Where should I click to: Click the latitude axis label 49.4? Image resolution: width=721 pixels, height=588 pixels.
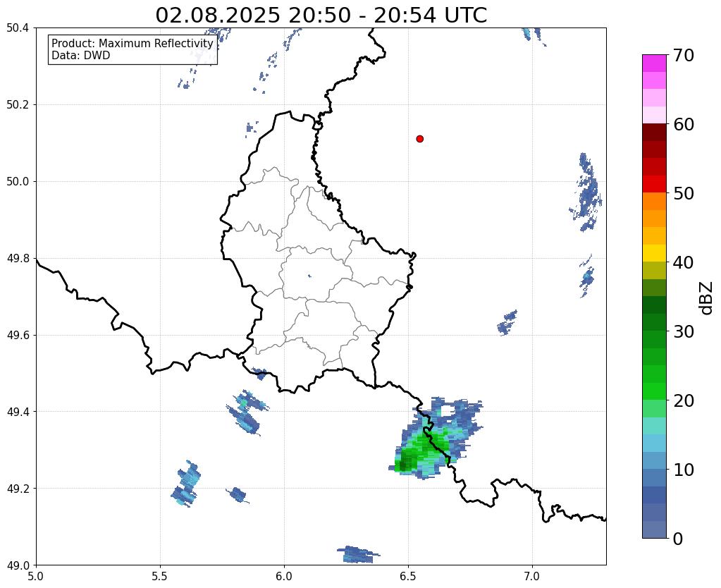click(x=18, y=412)
